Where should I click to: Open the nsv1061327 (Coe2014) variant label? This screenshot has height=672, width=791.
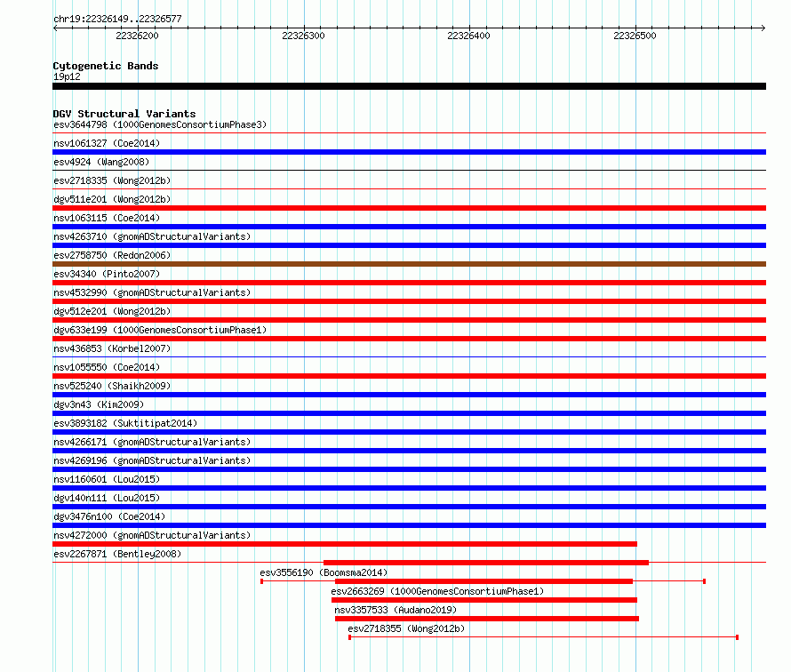click(x=107, y=143)
